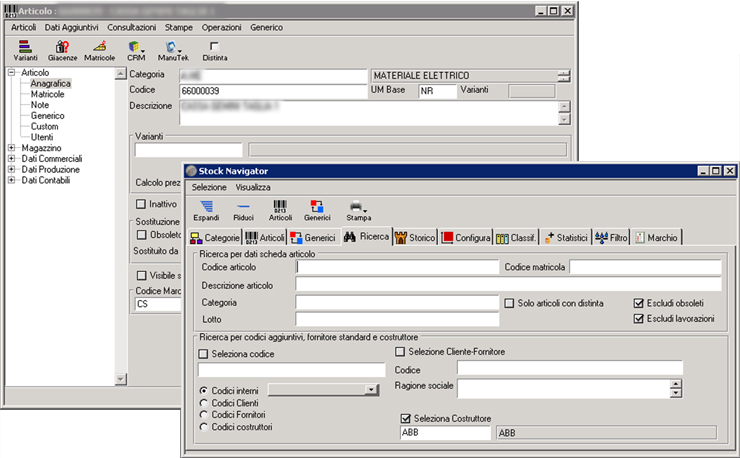This screenshot has width=740, height=458.
Task: Expand the Dati Produzione tree node
Action: [12, 170]
